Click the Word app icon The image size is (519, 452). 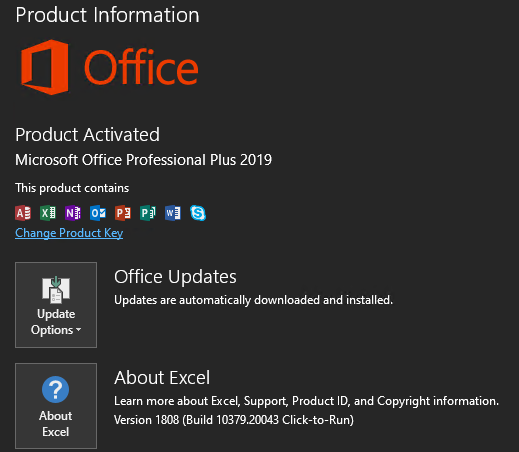[x=173, y=213]
